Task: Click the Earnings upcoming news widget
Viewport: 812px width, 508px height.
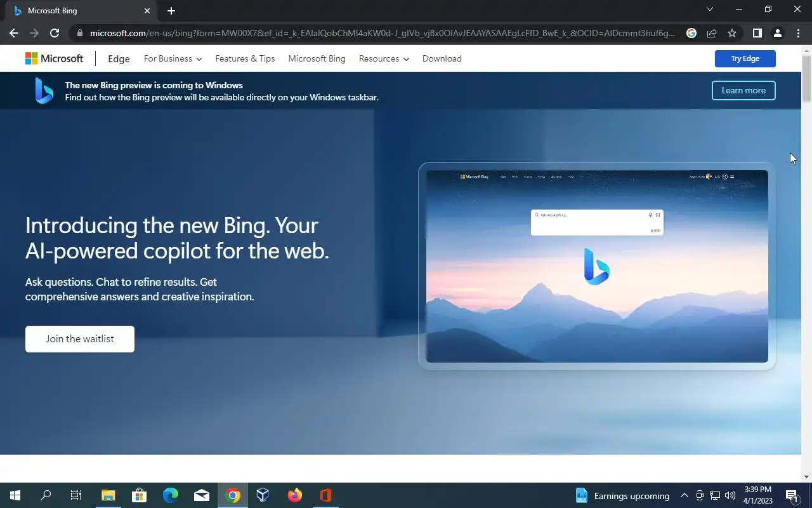Action: coord(622,496)
